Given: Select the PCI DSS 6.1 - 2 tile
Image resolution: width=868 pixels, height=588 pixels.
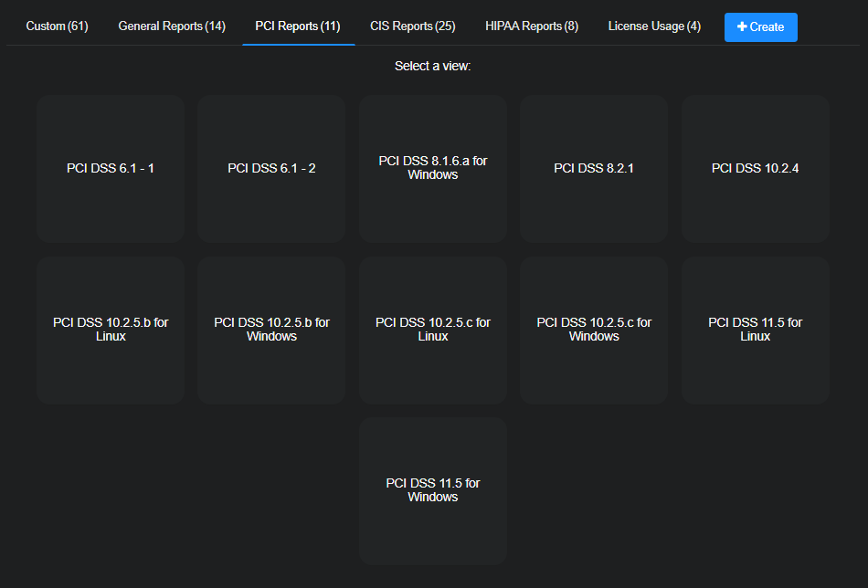Looking at the screenshot, I should click(x=271, y=169).
